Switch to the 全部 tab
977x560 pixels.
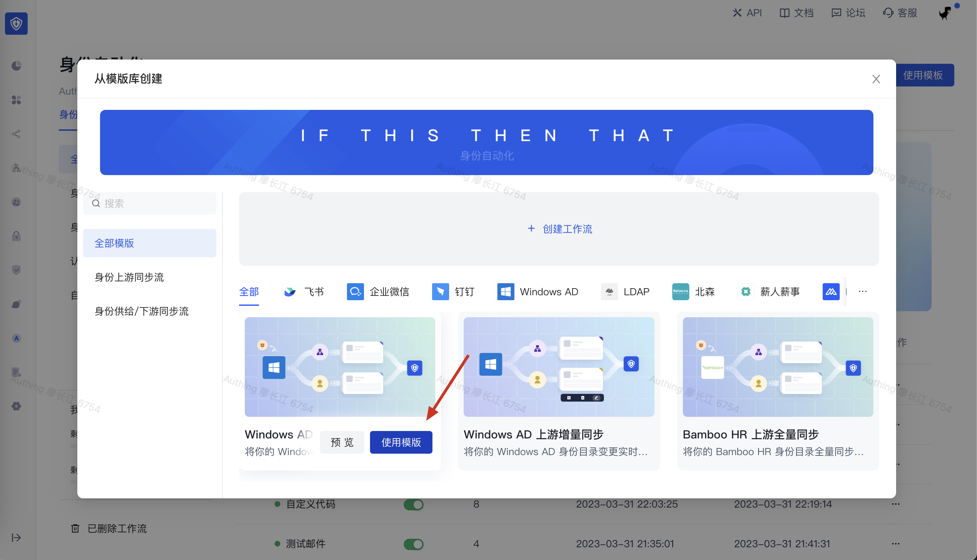pyautogui.click(x=249, y=292)
